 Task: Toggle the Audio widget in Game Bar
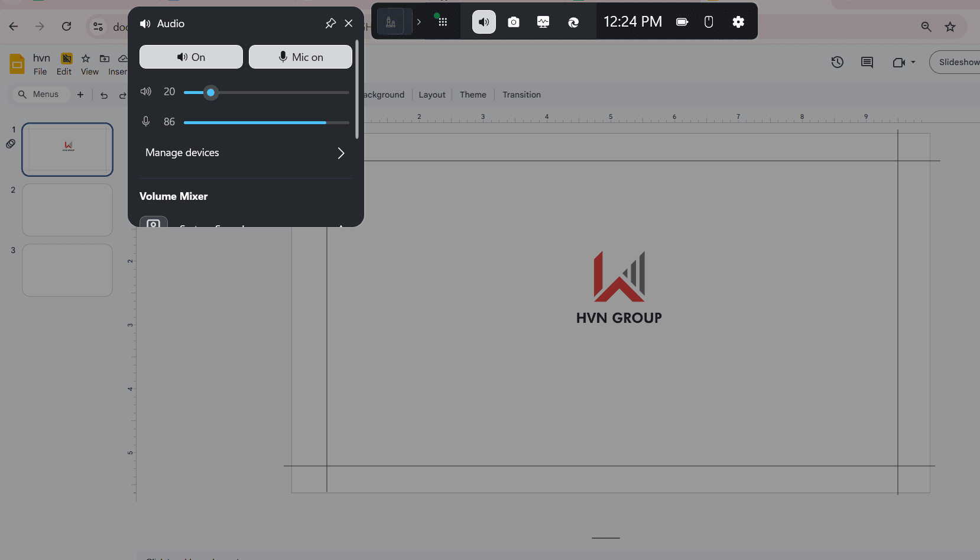tap(483, 22)
